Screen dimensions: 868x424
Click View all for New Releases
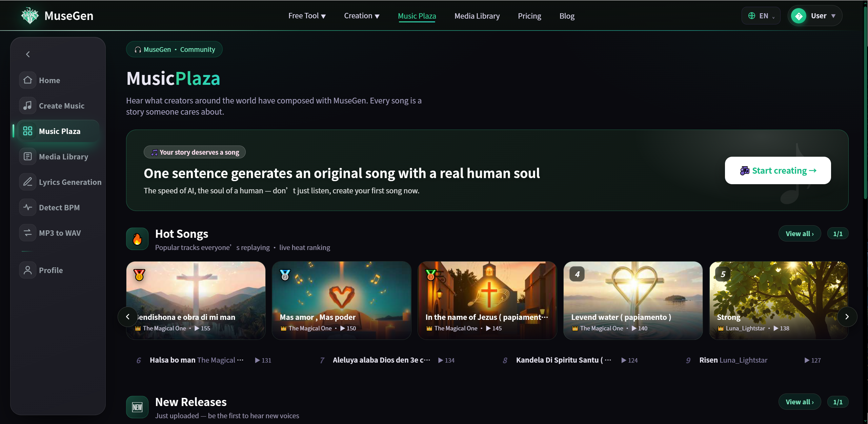tap(800, 402)
